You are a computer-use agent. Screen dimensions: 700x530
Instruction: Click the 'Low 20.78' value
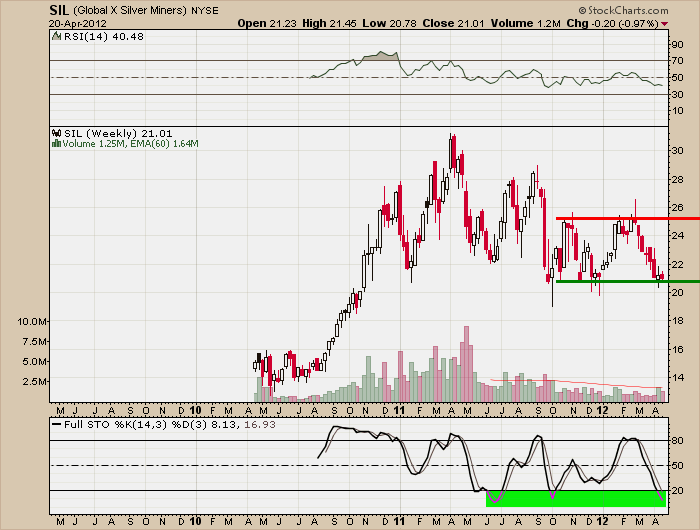[x=389, y=23]
